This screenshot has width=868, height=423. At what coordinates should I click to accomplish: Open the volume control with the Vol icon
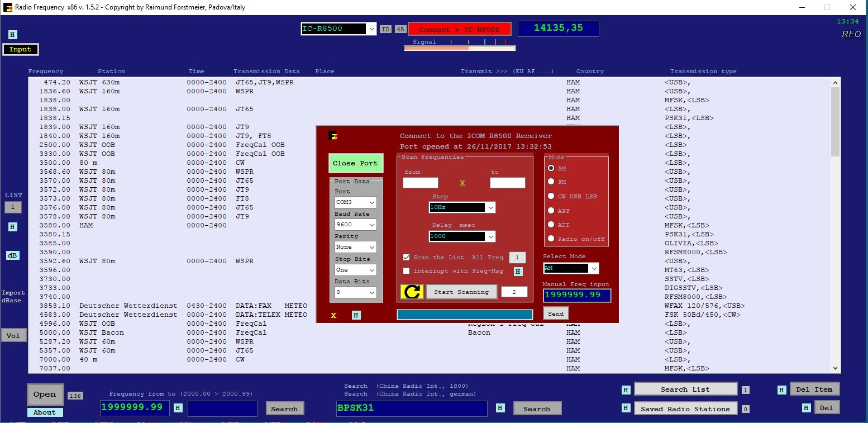(13, 335)
